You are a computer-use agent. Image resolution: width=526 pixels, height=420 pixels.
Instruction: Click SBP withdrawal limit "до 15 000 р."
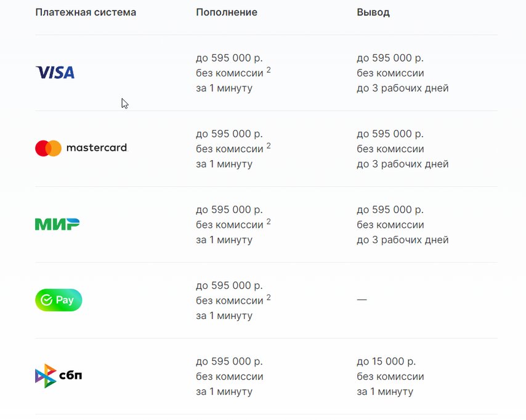(386, 361)
